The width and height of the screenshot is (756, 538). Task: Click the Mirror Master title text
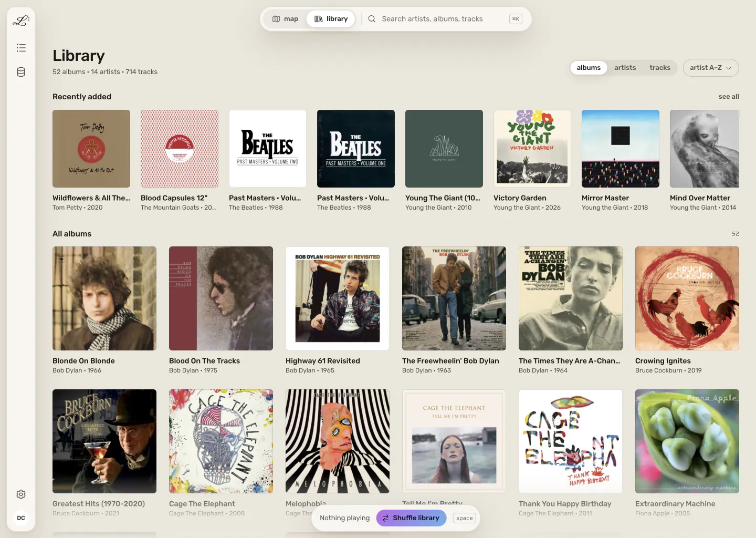pos(605,198)
